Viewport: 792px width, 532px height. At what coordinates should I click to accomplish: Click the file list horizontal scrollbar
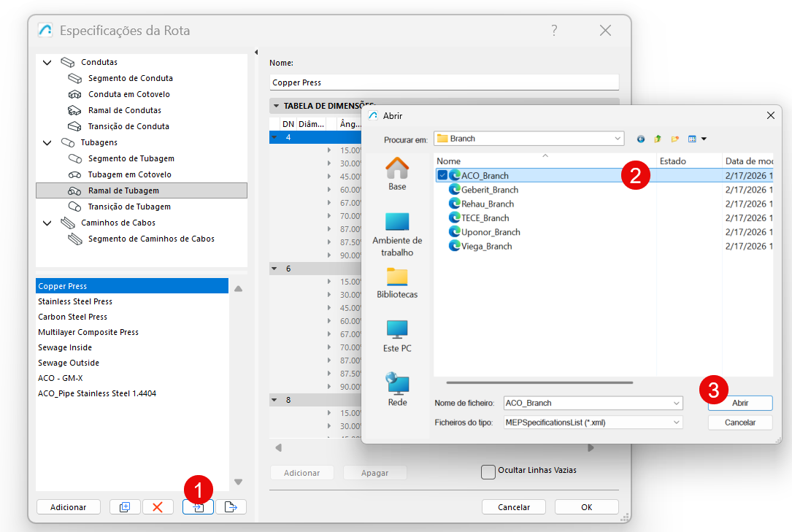pos(539,382)
